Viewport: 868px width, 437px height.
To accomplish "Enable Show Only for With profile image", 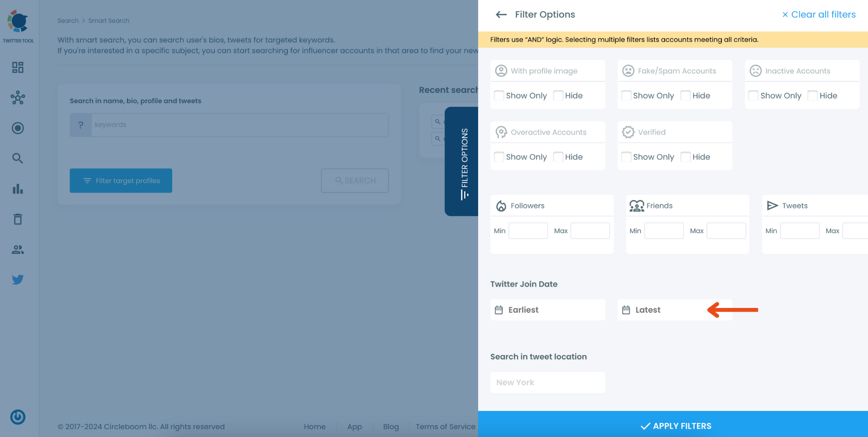I will click(x=499, y=95).
